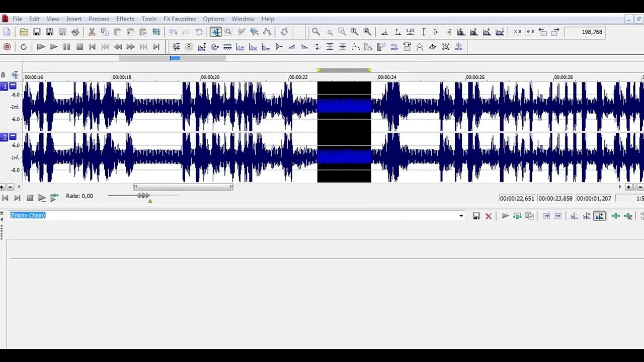Click the Mark Out bracket icon
Image resolution: width=644 pixels, height=362 pixels.
pos(449,32)
